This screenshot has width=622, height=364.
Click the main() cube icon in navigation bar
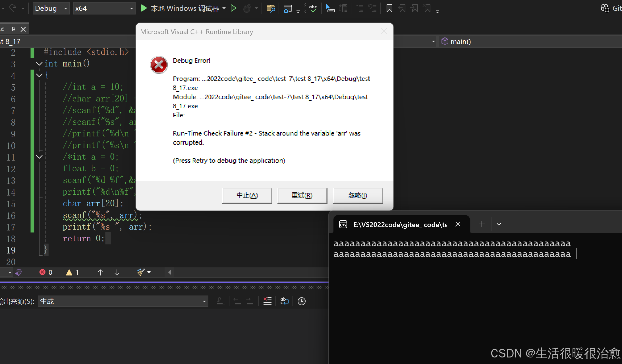click(x=445, y=41)
